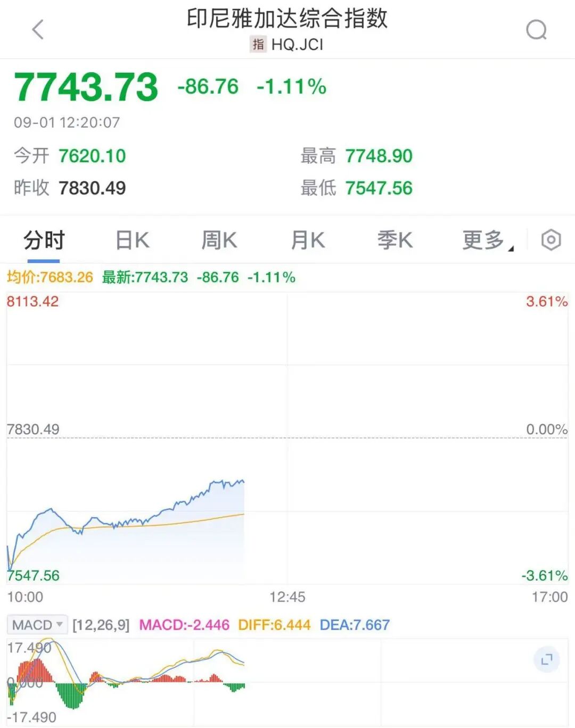
Task: Open the MACD indicator dropdown
Action: pos(37,625)
